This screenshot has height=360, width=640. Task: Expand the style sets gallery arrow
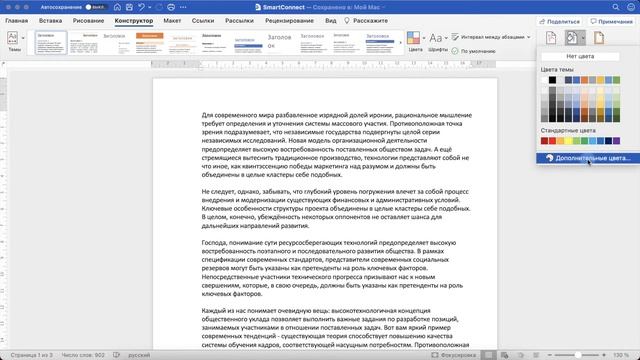coord(400,43)
